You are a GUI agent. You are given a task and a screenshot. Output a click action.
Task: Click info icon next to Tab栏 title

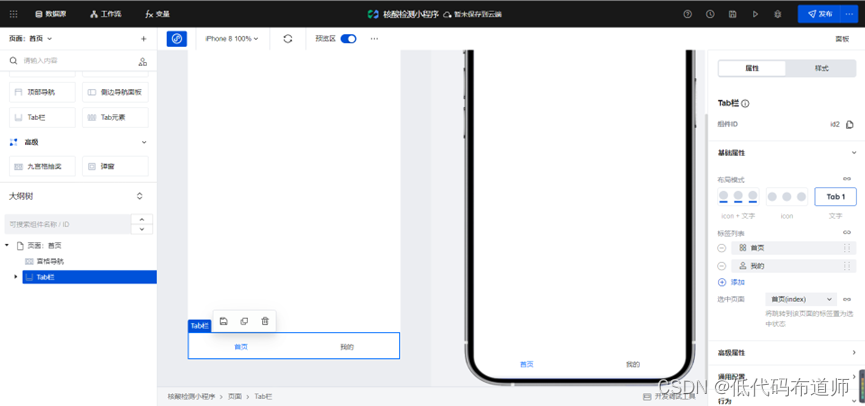click(745, 104)
